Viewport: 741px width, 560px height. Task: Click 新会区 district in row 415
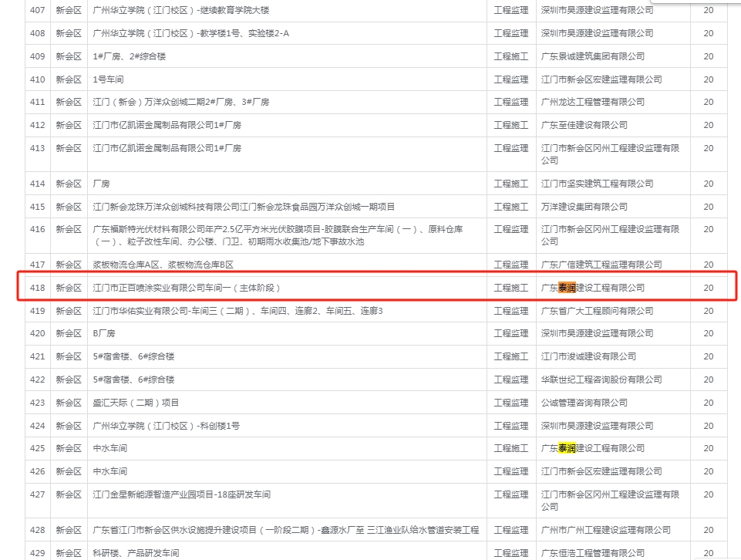69,207
